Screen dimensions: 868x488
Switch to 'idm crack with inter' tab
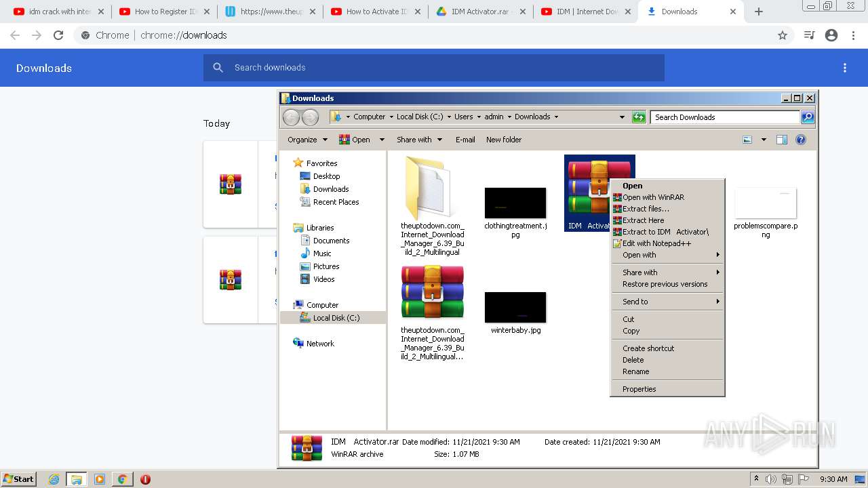click(x=59, y=12)
